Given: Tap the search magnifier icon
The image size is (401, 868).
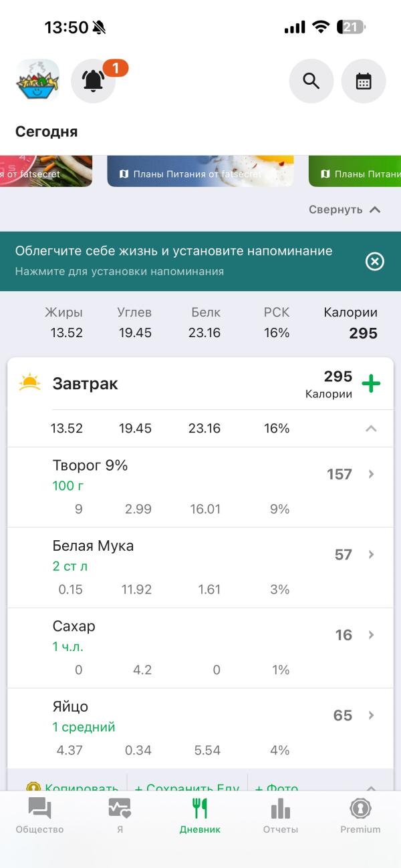Looking at the screenshot, I should click(x=311, y=81).
